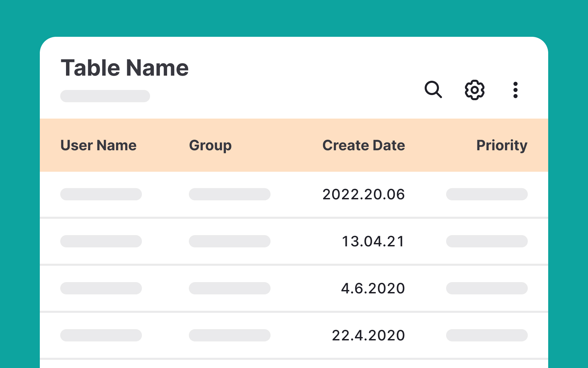Image resolution: width=588 pixels, height=368 pixels.
Task: Select the date cell showing 2022.20.06
Action: 363,194
